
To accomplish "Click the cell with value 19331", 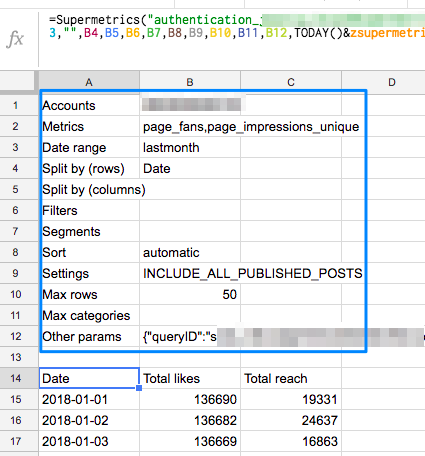I will (x=291, y=399).
